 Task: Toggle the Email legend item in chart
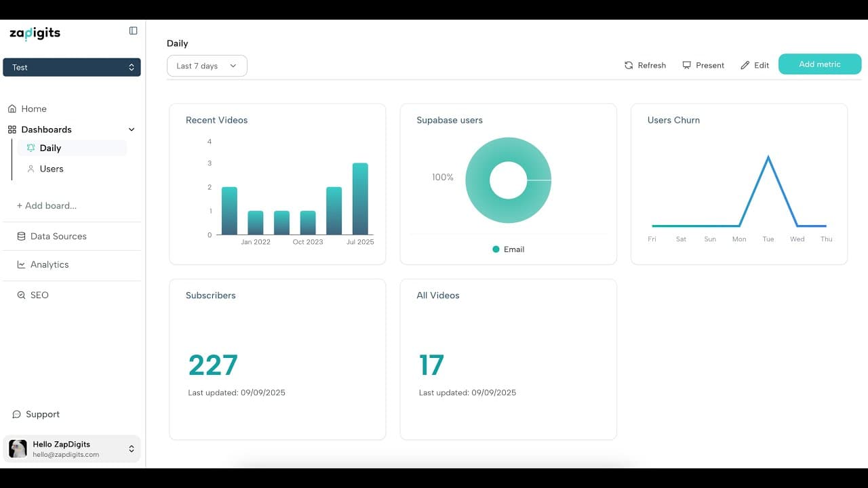pyautogui.click(x=508, y=249)
